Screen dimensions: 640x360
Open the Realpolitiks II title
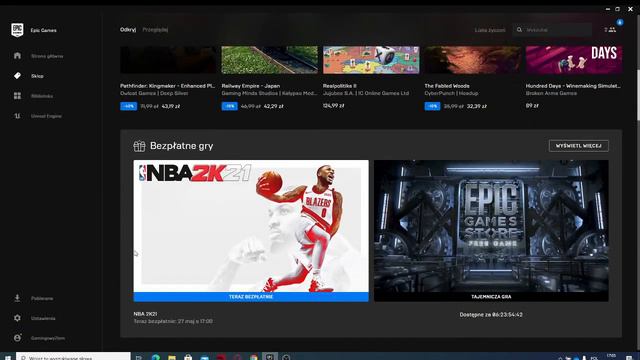340,86
